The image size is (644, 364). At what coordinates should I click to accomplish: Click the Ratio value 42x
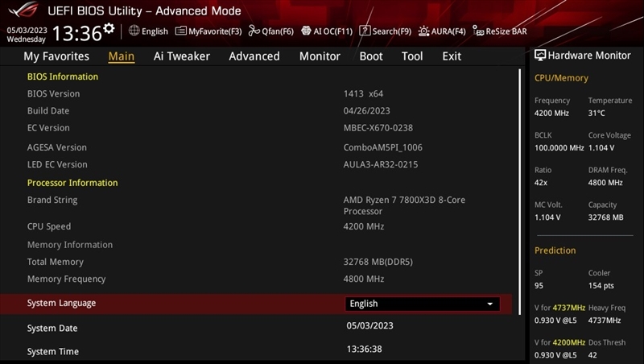tap(541, 183)
